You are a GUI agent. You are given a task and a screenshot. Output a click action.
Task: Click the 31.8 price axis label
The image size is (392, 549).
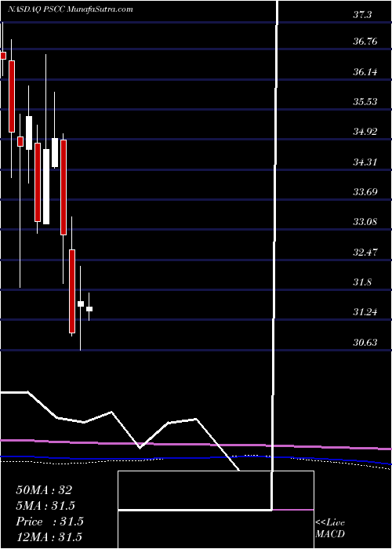click(362, 282)
